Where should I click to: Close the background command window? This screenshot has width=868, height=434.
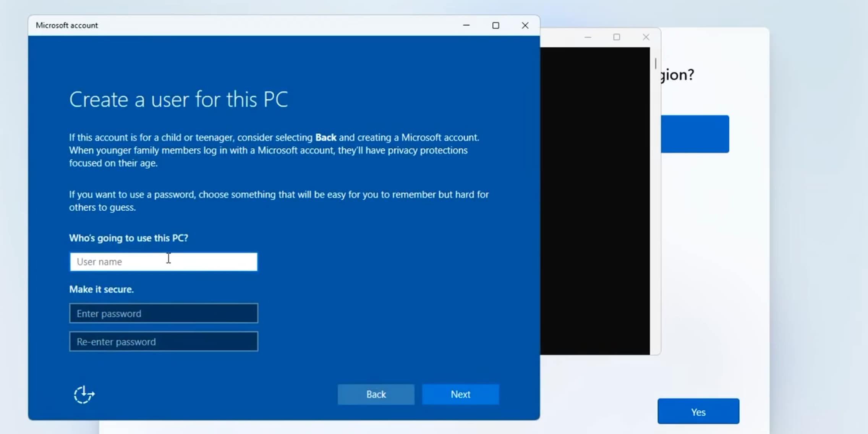[646, 37]
